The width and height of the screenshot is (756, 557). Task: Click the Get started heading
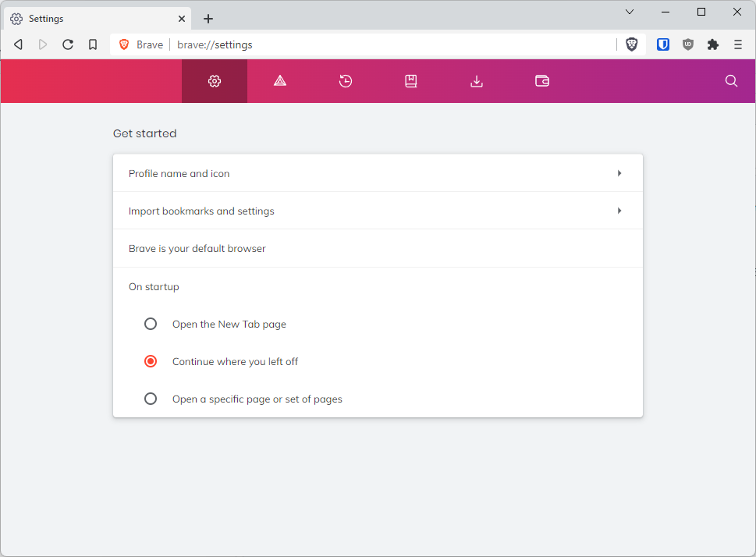144,133
